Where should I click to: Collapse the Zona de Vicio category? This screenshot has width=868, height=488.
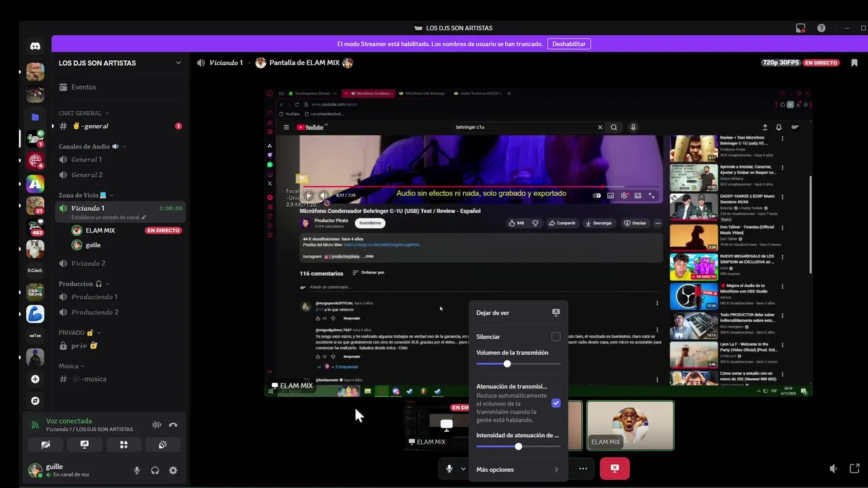86,195
